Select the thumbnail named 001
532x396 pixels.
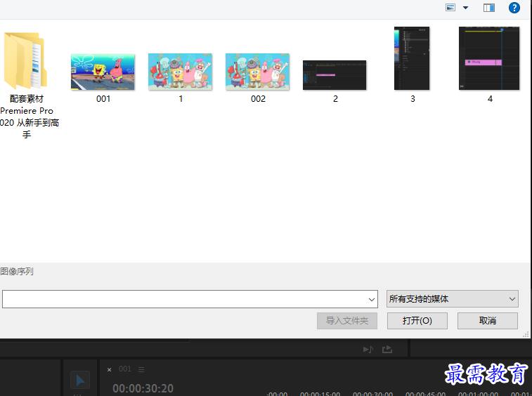point(103,72)
